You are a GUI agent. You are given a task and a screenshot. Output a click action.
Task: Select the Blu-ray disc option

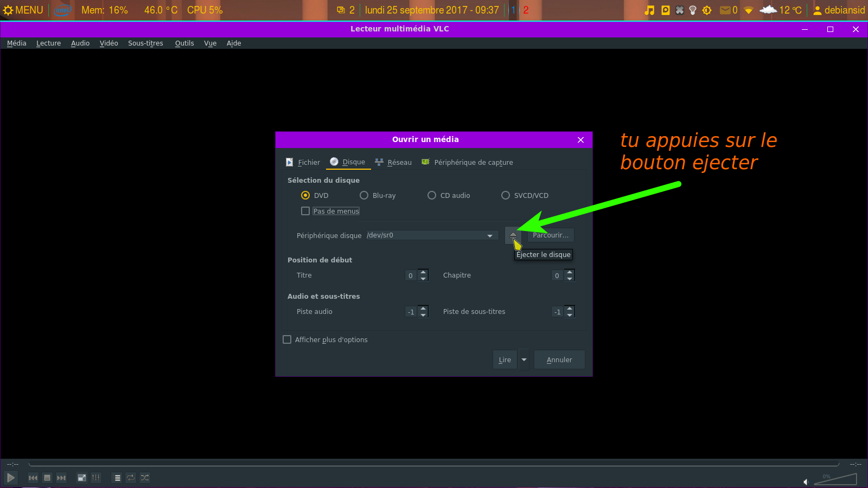click(364, 195)
